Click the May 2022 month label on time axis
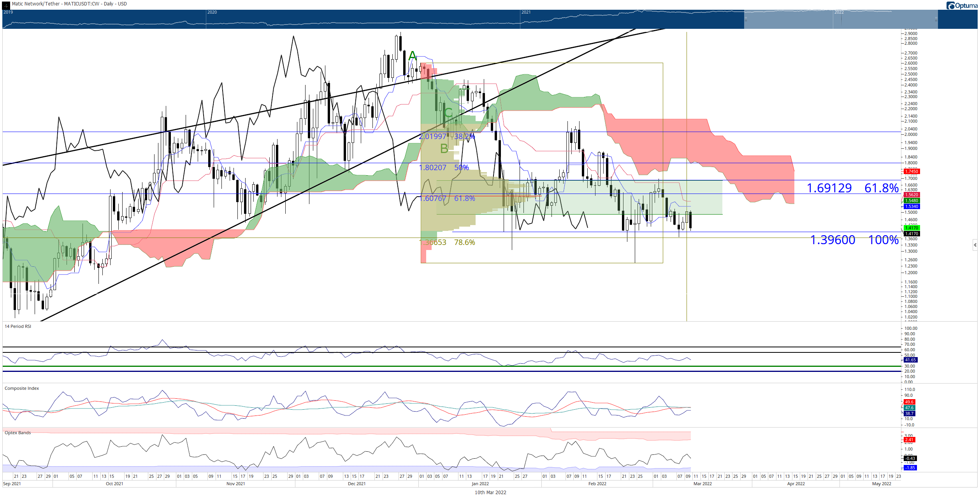Viewport: 980px width, 500px height. tap(882, 484)
